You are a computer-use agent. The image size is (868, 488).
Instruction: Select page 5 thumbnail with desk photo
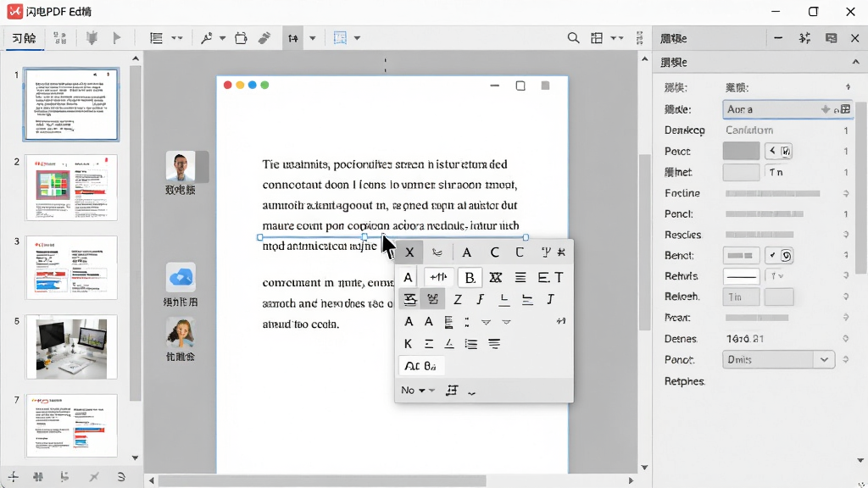[71, 347]
